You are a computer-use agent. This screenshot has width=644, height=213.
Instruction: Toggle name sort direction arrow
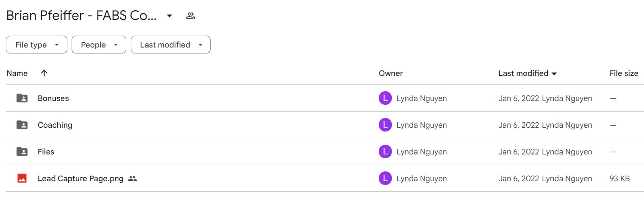click(44, 73)
